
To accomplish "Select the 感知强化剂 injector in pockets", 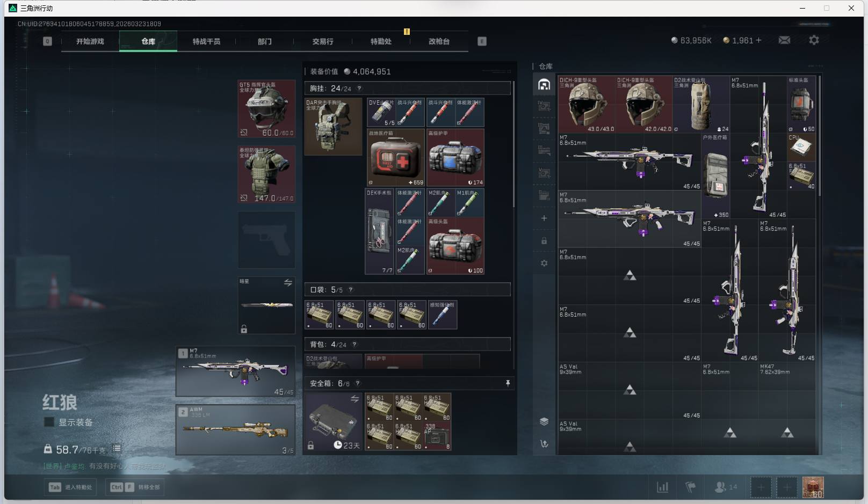I will pos(443,315).
